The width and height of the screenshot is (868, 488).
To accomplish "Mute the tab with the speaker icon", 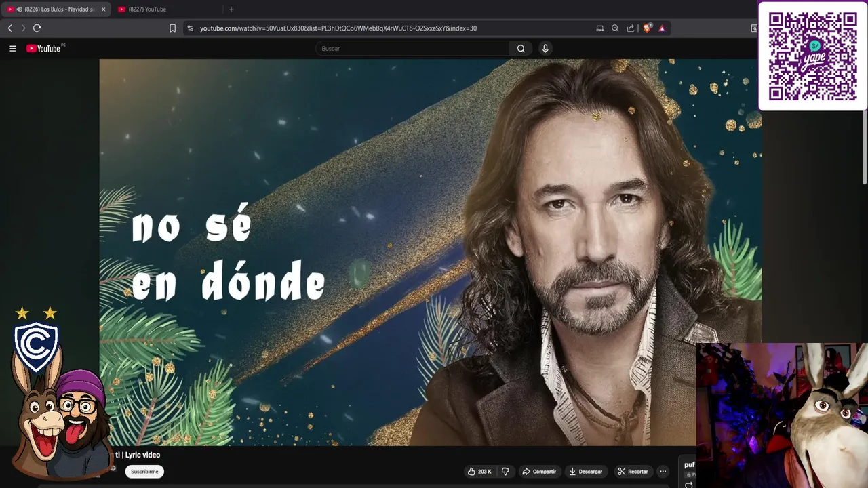I will [x=19, y=9].
